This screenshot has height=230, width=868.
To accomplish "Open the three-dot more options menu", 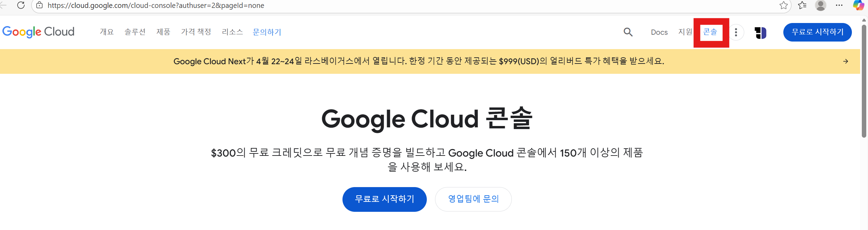I will pos(736,32).
